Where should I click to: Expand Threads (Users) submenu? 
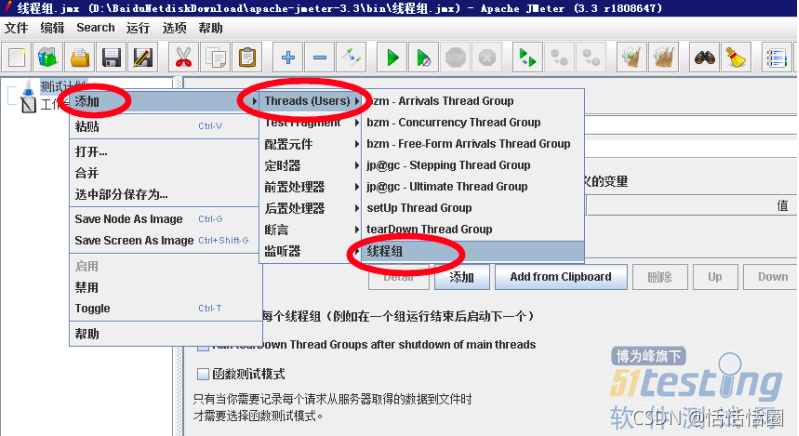[x=311, y=101]
